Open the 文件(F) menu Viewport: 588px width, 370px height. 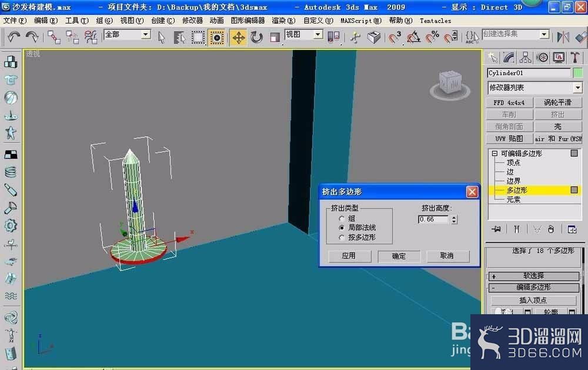[15, 21]
